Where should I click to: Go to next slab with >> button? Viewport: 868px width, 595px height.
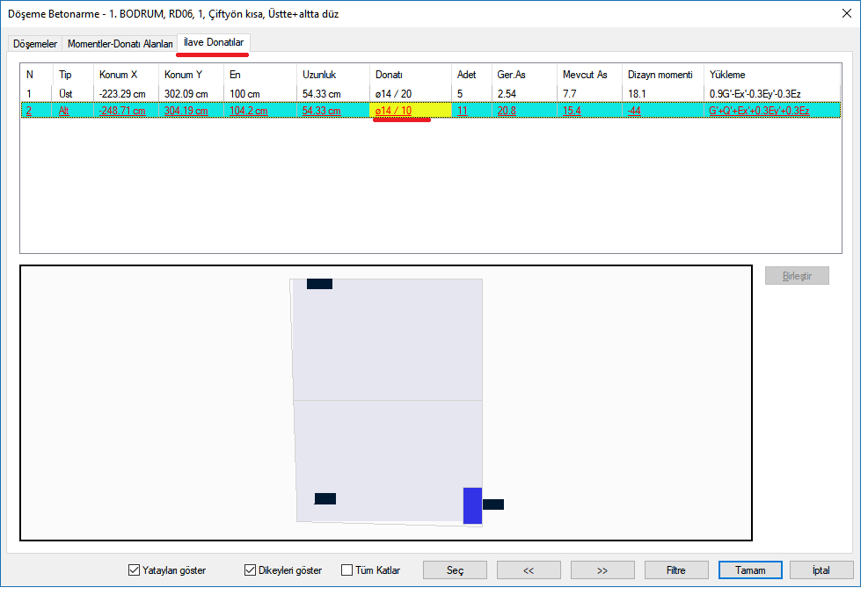(x=602, y=570)
